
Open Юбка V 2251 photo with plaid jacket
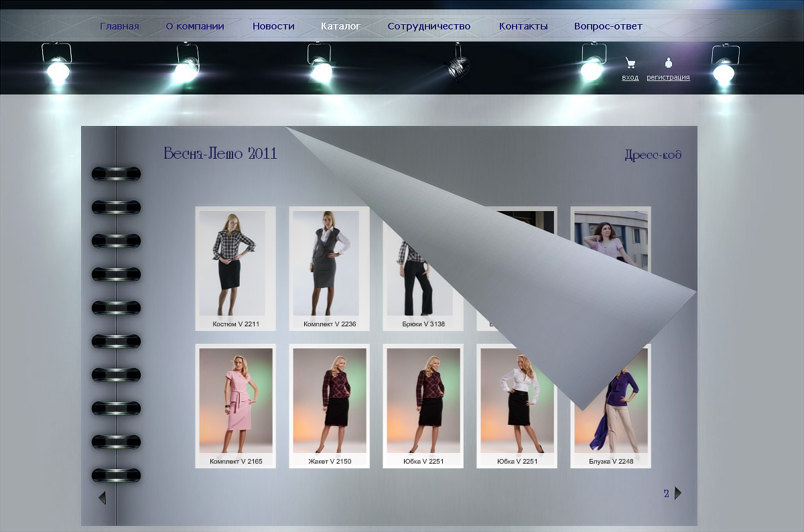point(423,401)
